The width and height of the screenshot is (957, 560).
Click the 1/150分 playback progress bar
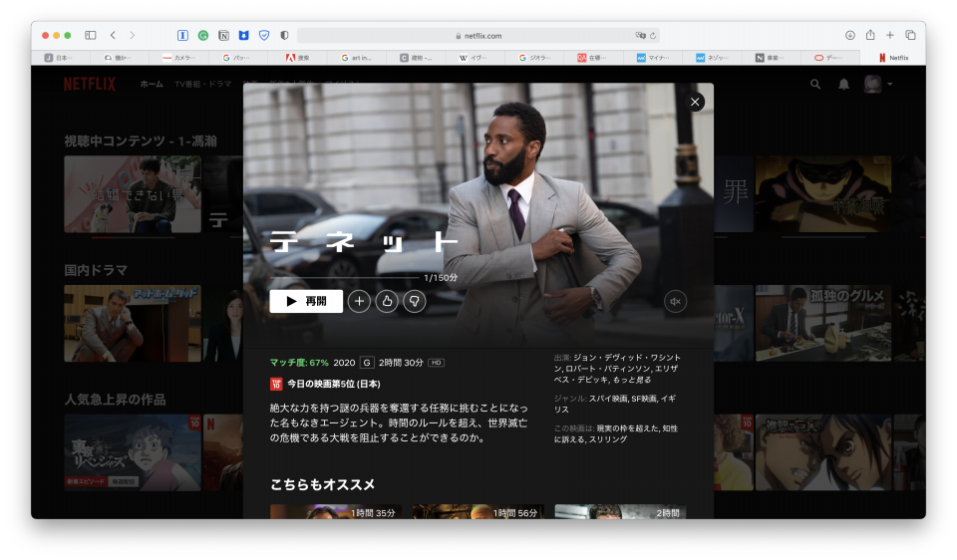point(345,278)
